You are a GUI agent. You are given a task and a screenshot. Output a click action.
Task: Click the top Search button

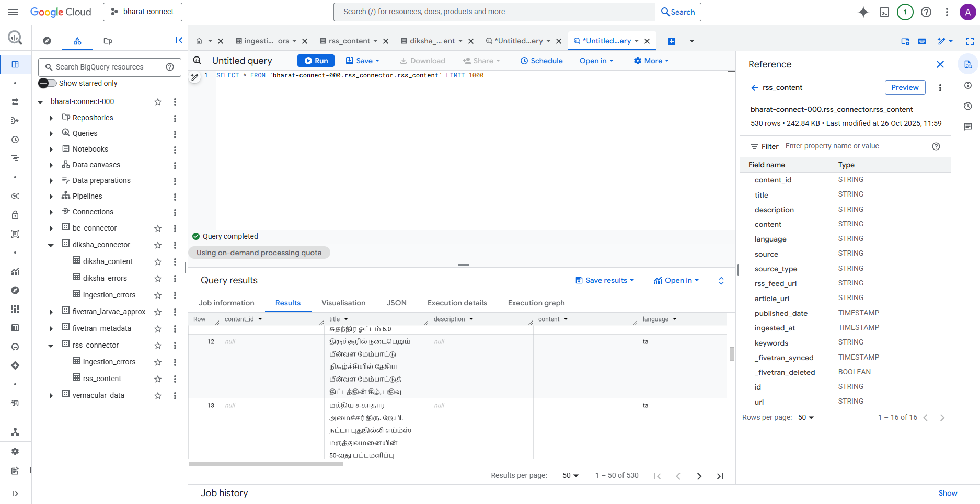tap(678, 12)
